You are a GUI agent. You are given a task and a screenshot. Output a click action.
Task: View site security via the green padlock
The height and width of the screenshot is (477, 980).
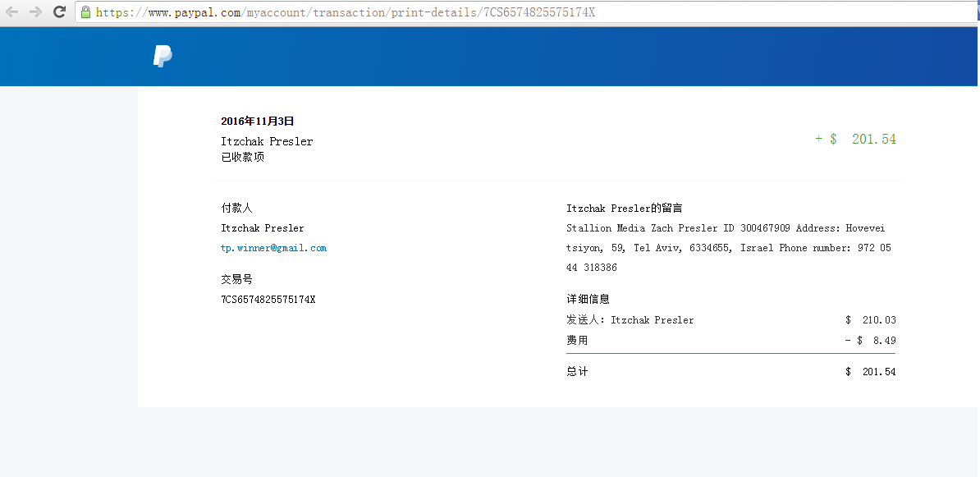85,11
